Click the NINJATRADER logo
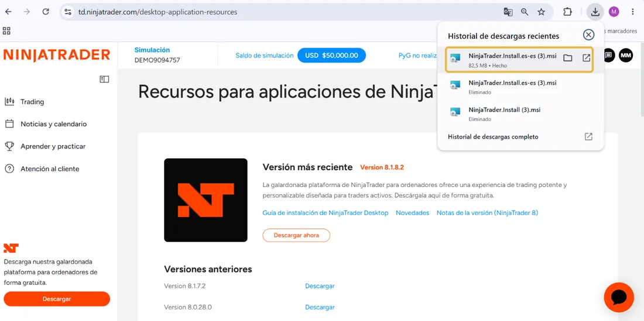The height and width of the screenshot is (321, 644). click(57, 55)
